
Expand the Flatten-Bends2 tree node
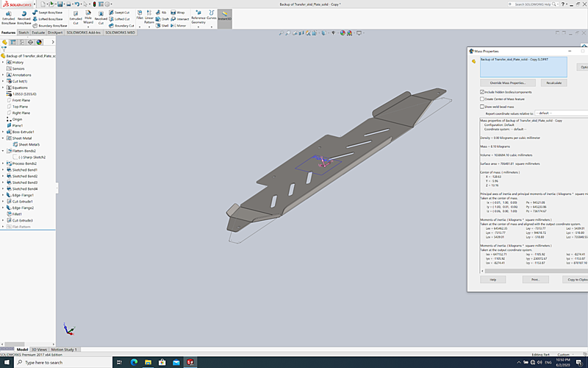point(3,151)
